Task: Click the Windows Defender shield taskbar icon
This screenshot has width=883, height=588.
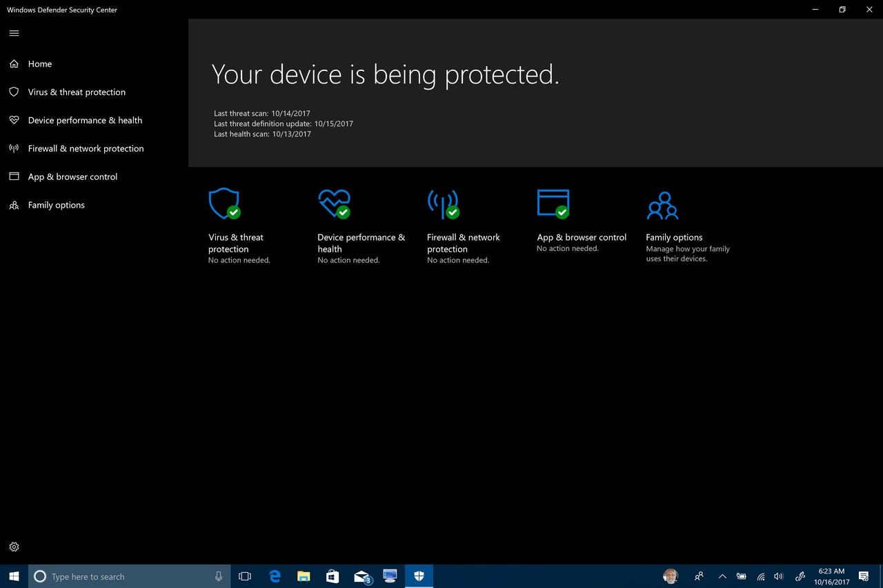Action: click(419, 576)
